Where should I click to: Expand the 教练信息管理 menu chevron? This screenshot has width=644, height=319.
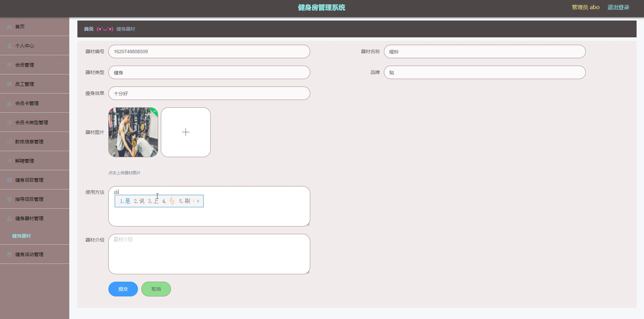coord(61,141)
